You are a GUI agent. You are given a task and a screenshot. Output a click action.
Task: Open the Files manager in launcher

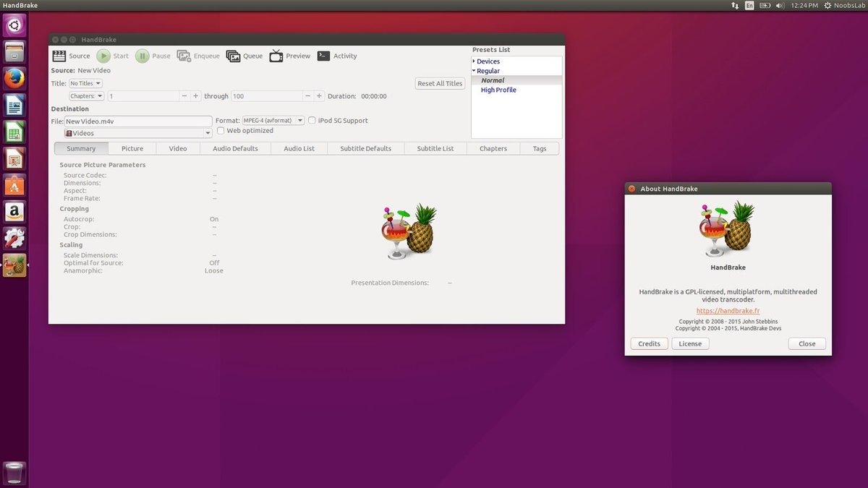tap(14, 52)
